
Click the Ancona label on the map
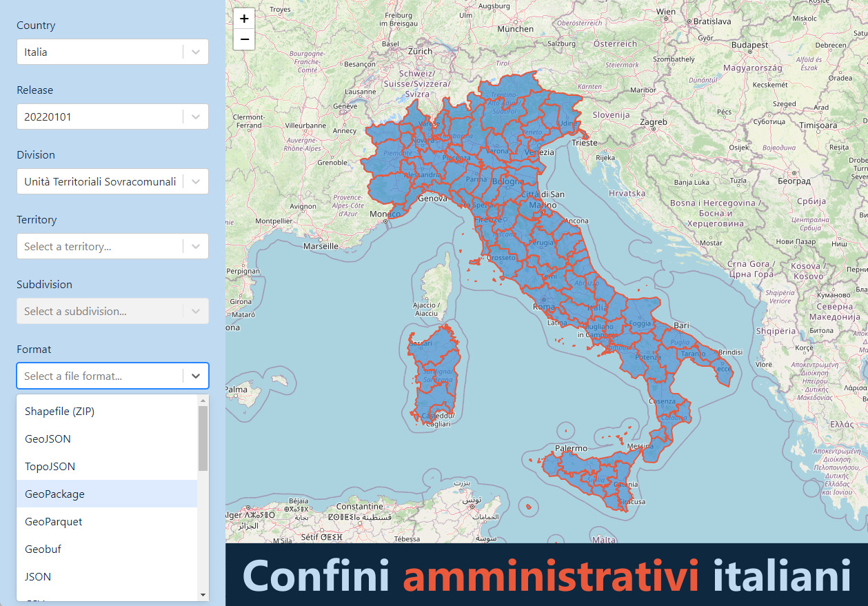click(577, 221)
